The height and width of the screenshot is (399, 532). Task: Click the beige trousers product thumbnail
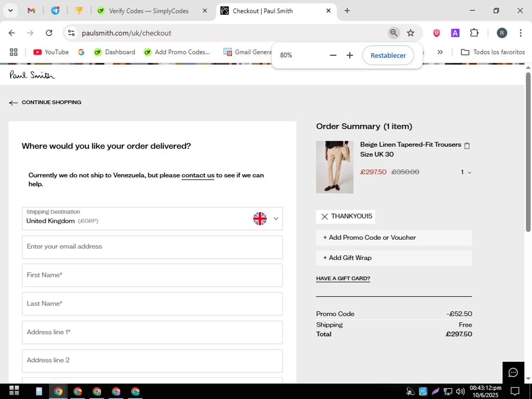pyautogui.click(x=334, y=167)
